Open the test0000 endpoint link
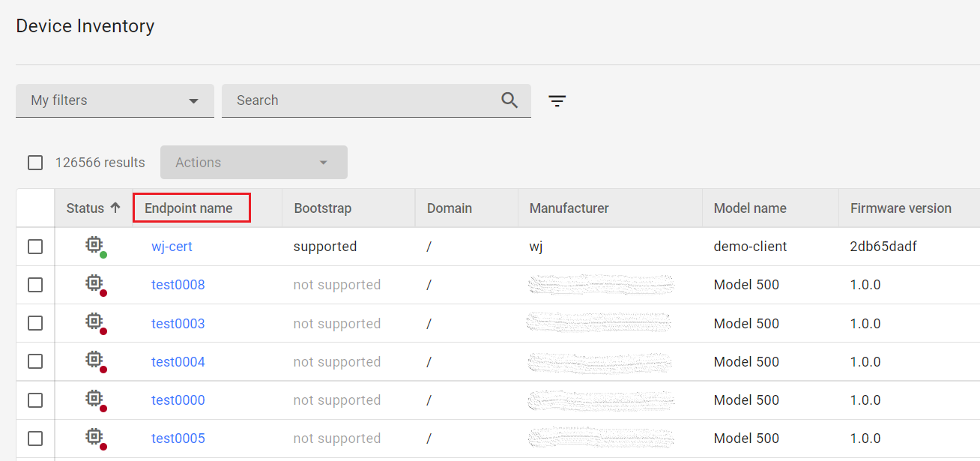This screenshot has height=461, width=980. point(178,400)
